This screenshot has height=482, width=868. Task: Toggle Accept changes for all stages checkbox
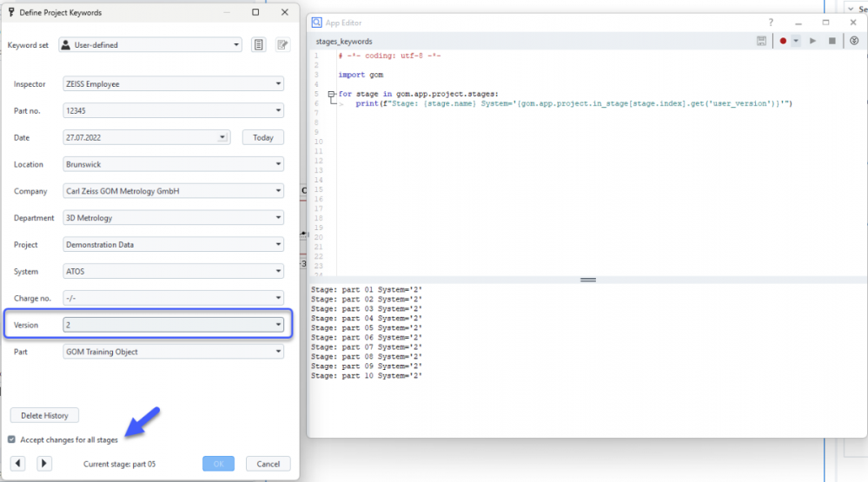pyautogui.click(x=11, y=439)
